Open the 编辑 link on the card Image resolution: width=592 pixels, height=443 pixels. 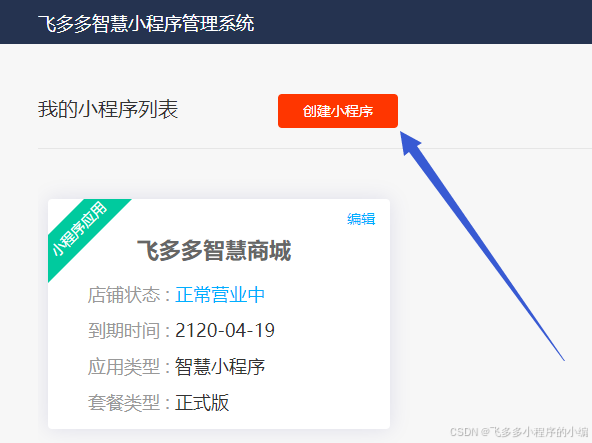pyautogui.click(x=361, y=219)
